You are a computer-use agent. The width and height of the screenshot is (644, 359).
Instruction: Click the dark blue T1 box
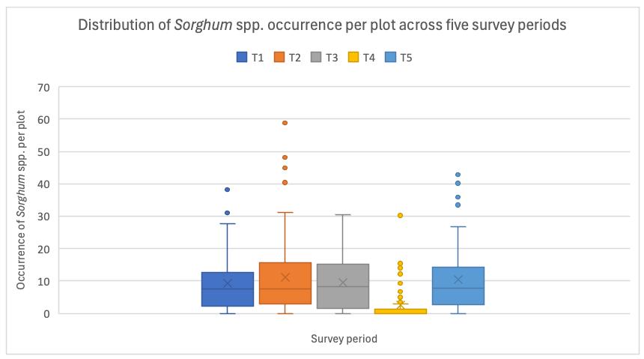coord(228,289)
